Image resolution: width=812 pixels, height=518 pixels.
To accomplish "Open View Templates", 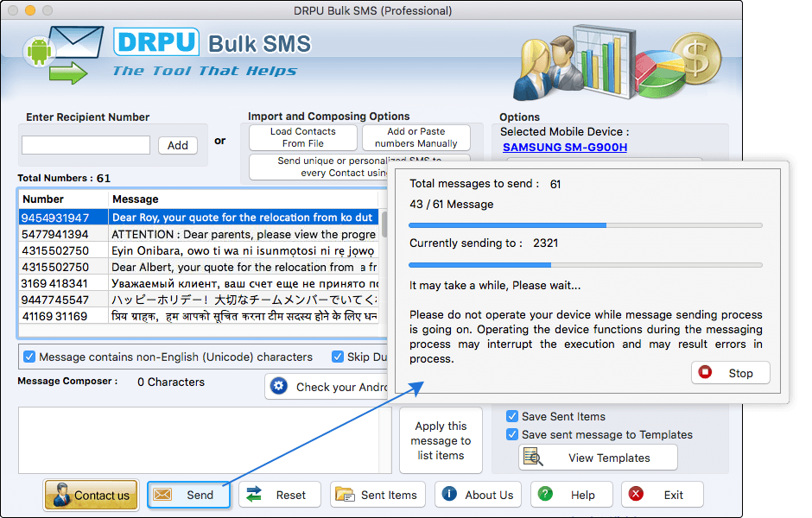I will [598, 458].
